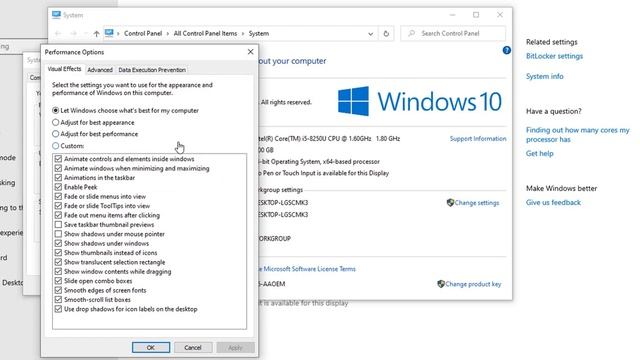Expand the address bar history dropdown
This screenshot has width=640, height=360.
click(370, 34)
